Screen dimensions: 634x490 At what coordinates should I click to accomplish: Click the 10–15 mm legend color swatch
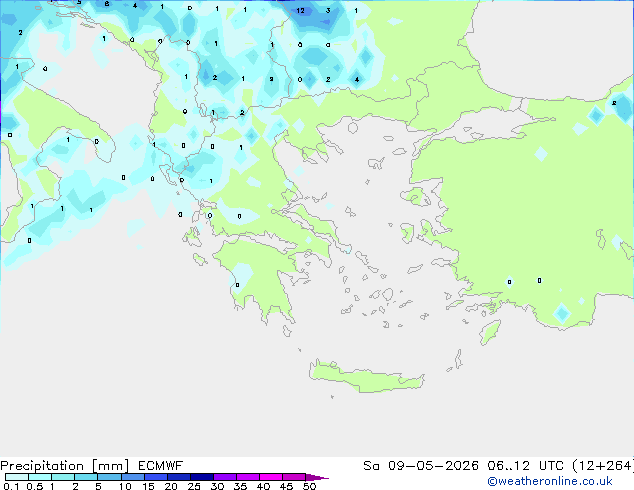click(132, 477)
